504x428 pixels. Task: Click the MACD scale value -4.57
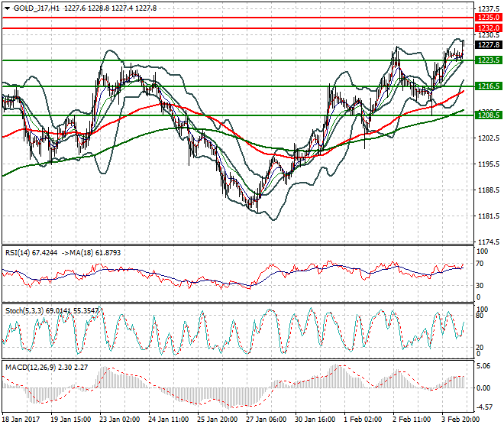point(483,407)
